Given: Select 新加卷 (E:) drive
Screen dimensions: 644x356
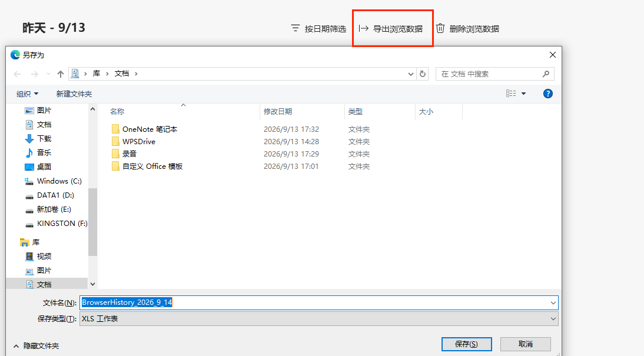Looking at the screenshot, I should pyautogui.click(x=48, y=209).
